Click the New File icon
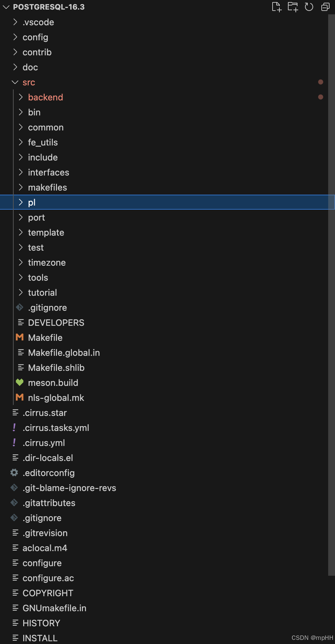335x644 pixels. 277,6
